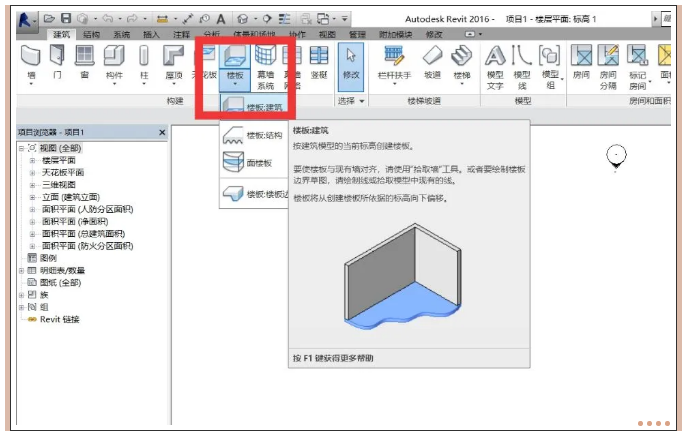This screenshot has height=436, width=690.
Task: Select 面积平面 (净面积) in browser
Action: pyautogui.click(x=75, y=222)
